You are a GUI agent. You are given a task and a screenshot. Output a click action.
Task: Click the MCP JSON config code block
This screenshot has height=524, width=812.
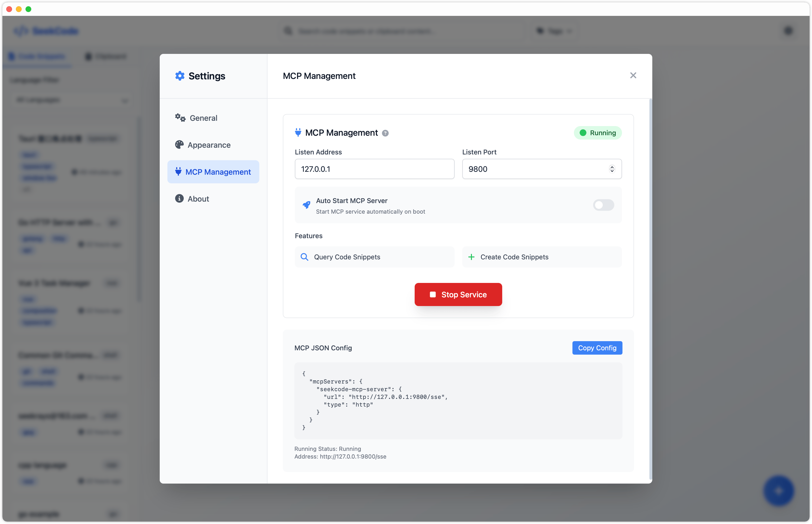pyautogui.click(x=458, y=401)
